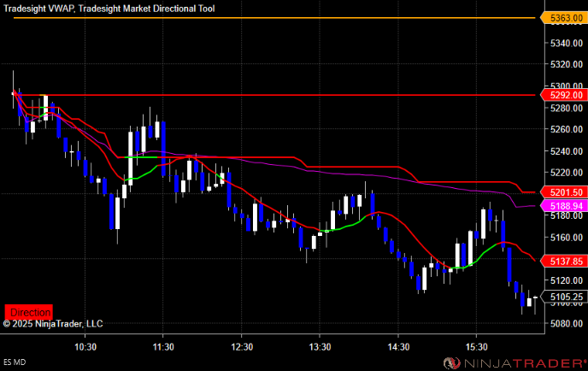
Task: Click the 12:30 time axis label
Action: pos(242,347)
